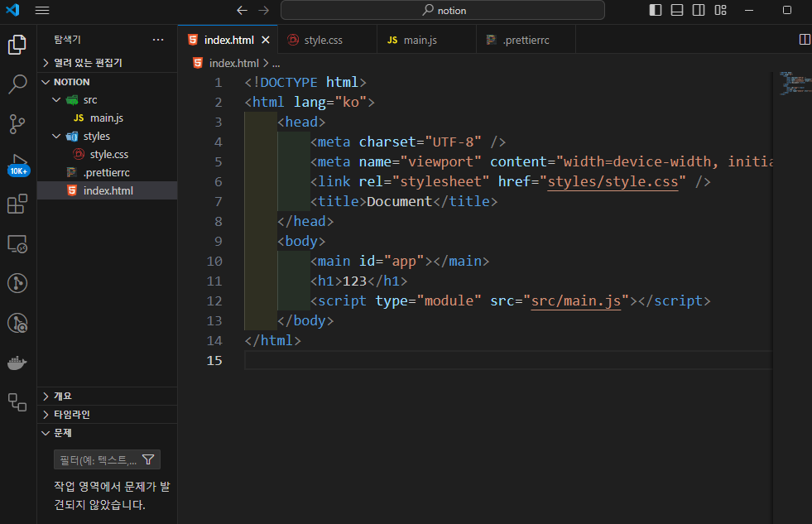Open the Explorer view in activity bar
The width and height of the screenshot is (812, 524).
[17, 45]
